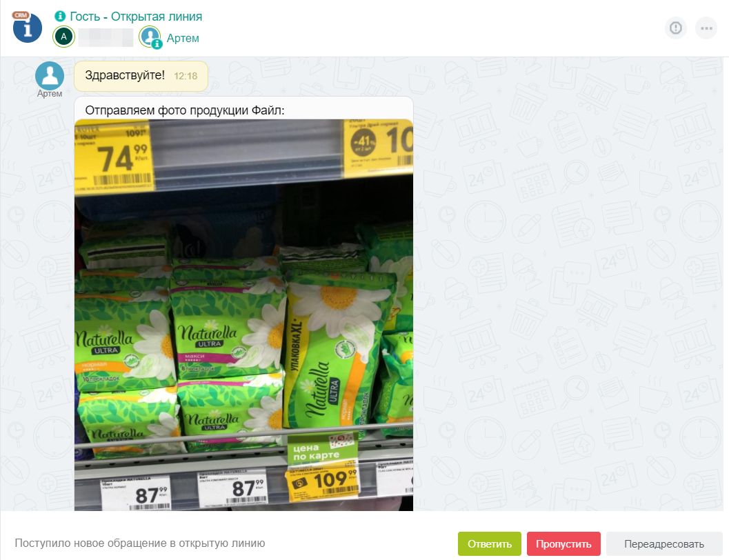
Task: Click the "Отправляем фото продукции Файл:" message text
Action: click(185, 110)
